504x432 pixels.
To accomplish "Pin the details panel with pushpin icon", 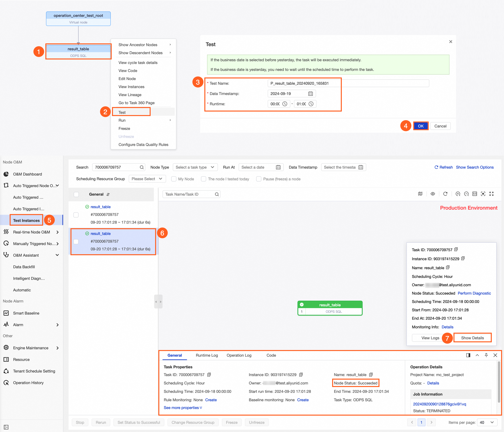I will click(486, 355).
